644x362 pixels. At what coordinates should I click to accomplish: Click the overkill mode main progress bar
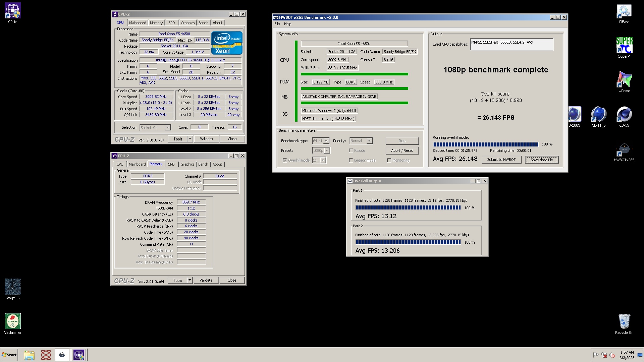485,144
